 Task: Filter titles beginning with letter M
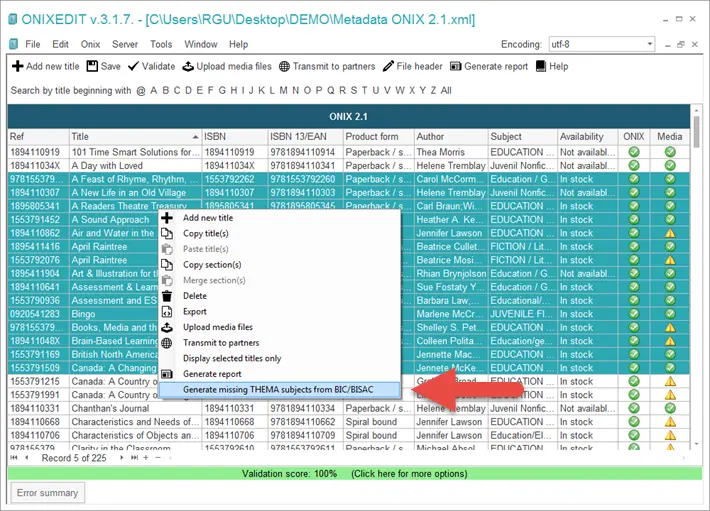click(283, 91)
